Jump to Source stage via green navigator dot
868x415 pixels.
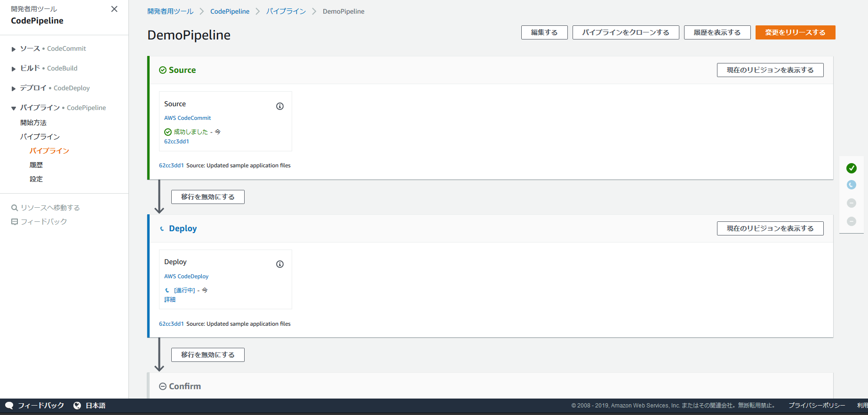coord(852,168)
